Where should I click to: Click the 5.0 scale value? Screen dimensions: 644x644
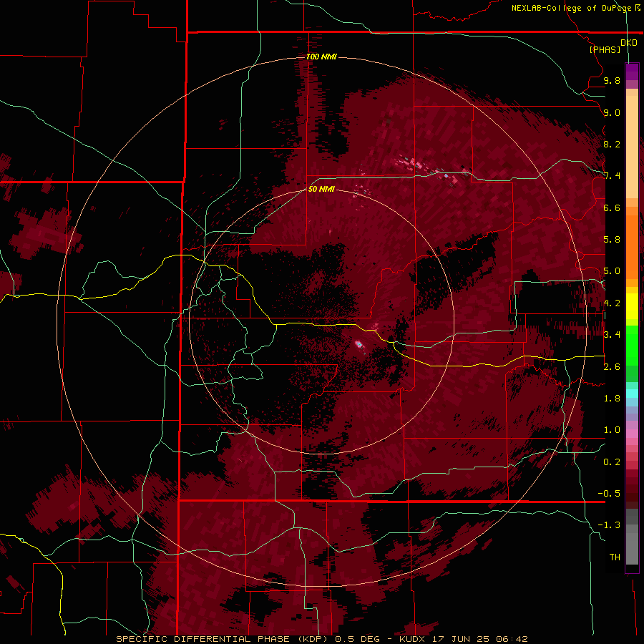click(612, 271)
